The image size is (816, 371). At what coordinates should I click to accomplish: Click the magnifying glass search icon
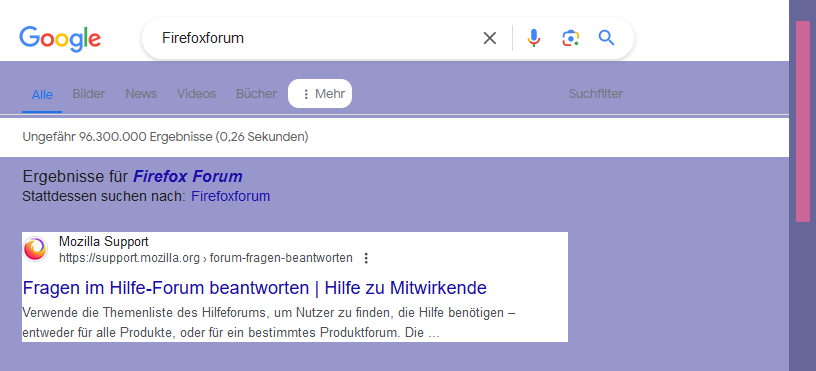click(607, 38)
